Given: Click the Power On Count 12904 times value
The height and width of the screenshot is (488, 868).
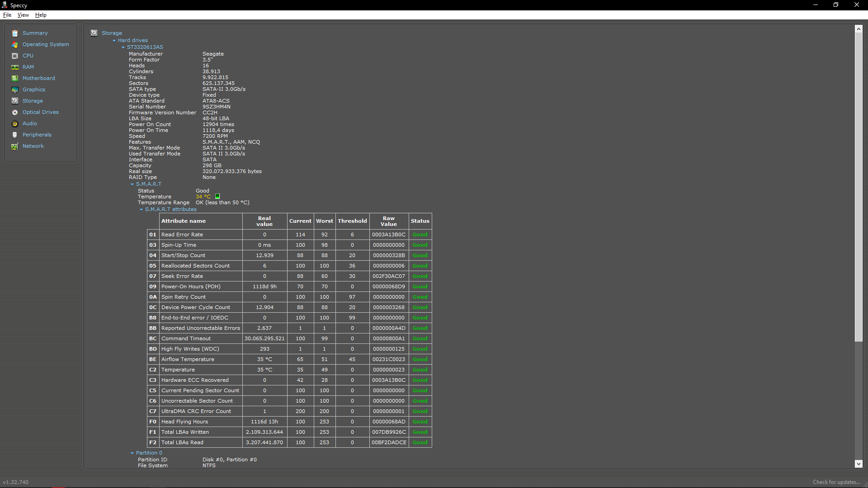Looking at the screenshot, I should [x=218, y=125].
